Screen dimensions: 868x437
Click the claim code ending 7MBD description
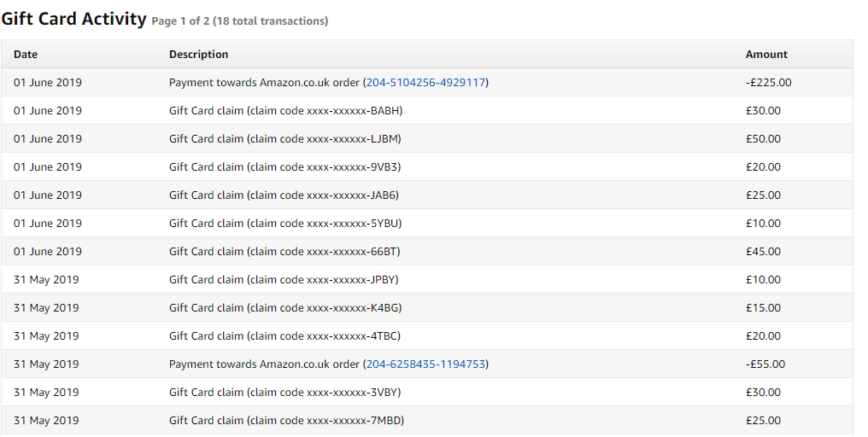(x=285, y=421)
